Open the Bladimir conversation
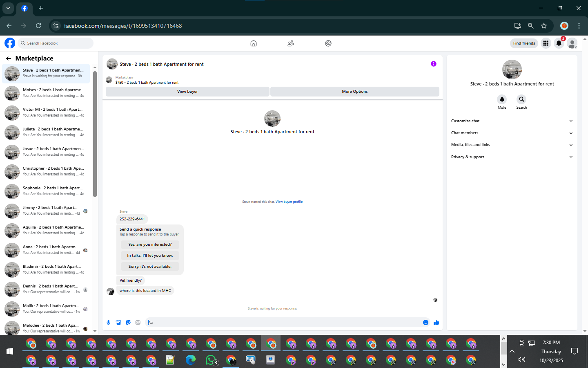The width and height of the screenshot is (588, 368). 46,269
